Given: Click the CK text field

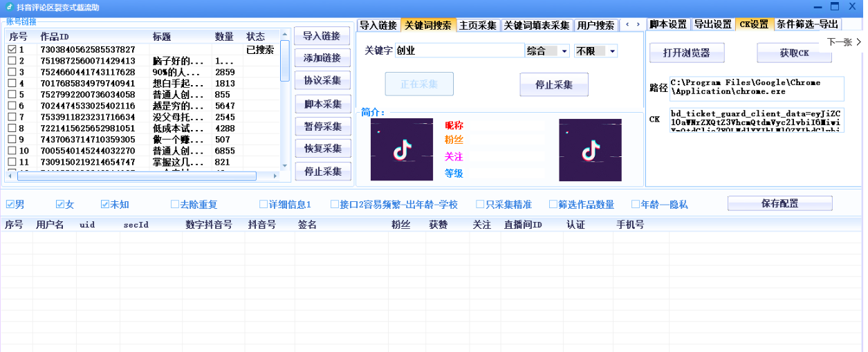Looking at the screenshot, I should tap(757, 120).
